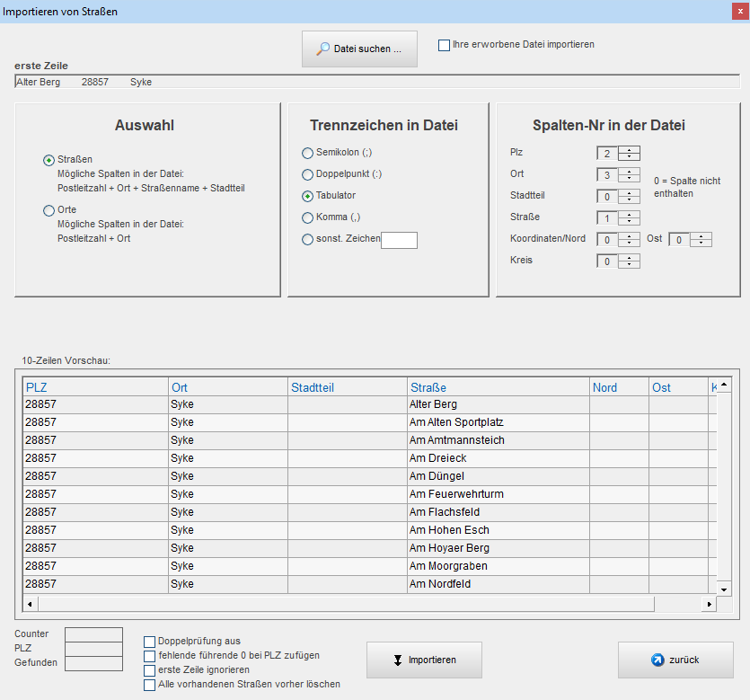
Task: Click the download arrow icon on Importieren
Action: pyautogui.click(x=397, y=660)
